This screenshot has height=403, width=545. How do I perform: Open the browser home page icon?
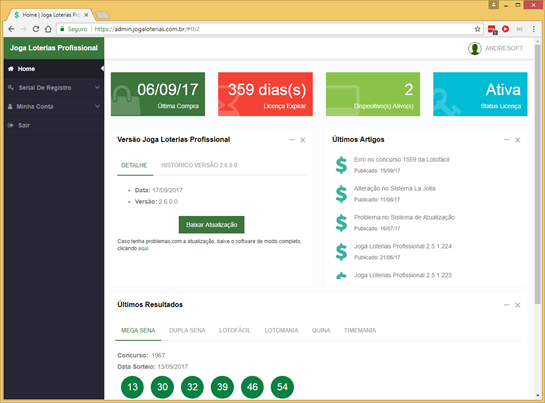coord(48,29)
